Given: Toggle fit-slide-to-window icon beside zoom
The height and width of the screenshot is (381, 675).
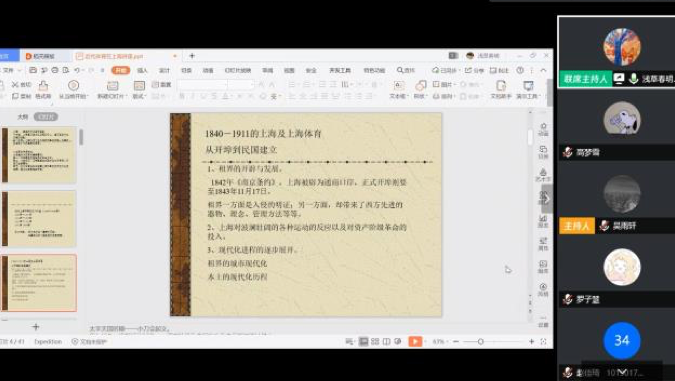Looking at the screenshot, I should click(543, 341).
